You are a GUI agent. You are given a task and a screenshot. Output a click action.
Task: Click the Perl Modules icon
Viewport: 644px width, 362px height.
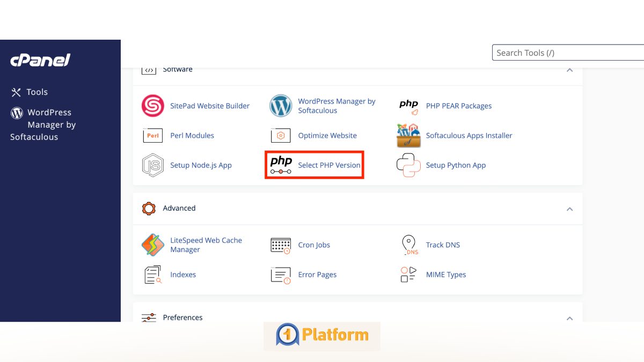point(153,135)
